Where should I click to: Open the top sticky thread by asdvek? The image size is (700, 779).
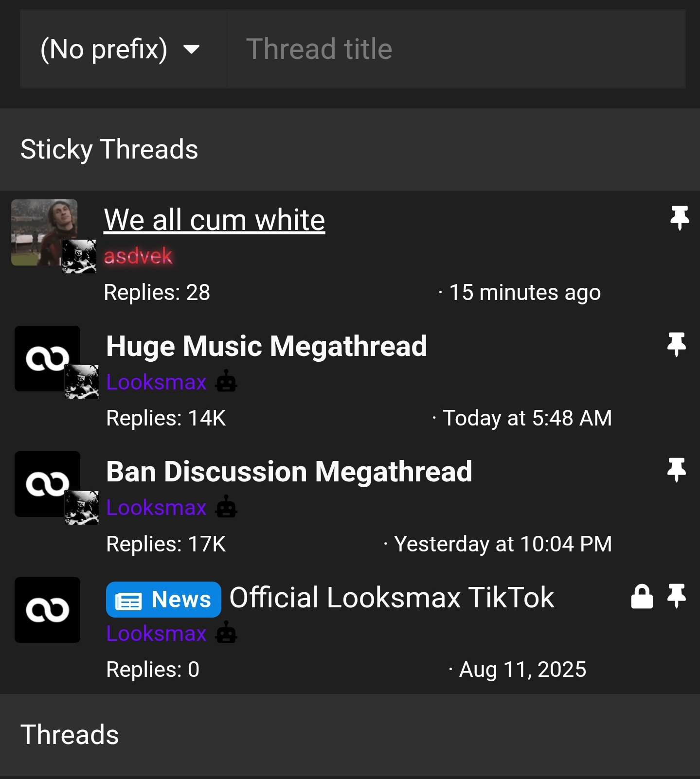(x=215, y=220)
